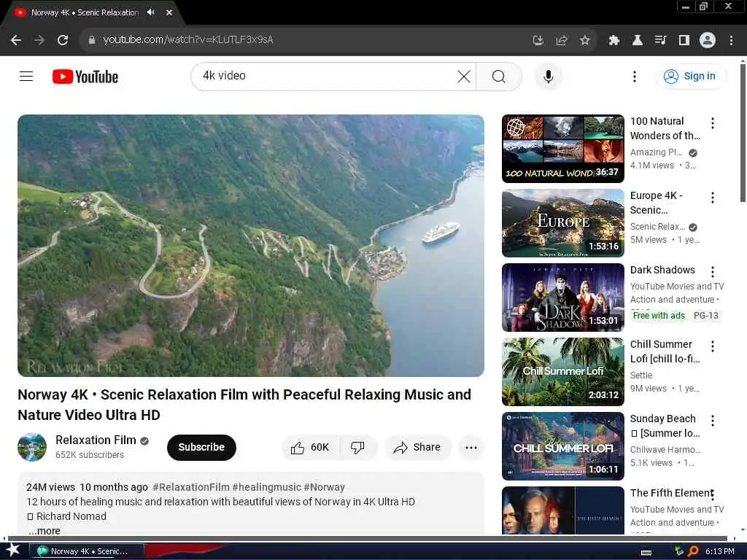Image resolution: width=747 pixels, height=560 pixels.
Task: Open options for Chill Summer Lofi video
Action: coord(712,346)
